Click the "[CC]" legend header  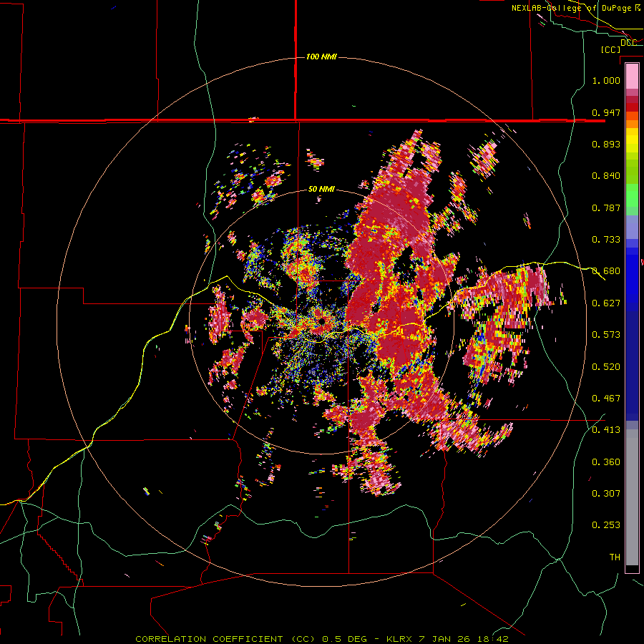point(610,49)
